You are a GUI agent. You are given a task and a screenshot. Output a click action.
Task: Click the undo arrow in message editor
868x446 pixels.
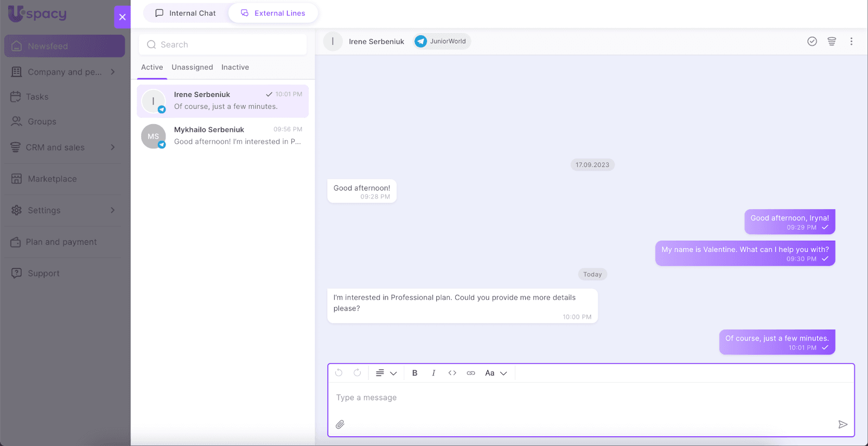click(x=339, y=373)
